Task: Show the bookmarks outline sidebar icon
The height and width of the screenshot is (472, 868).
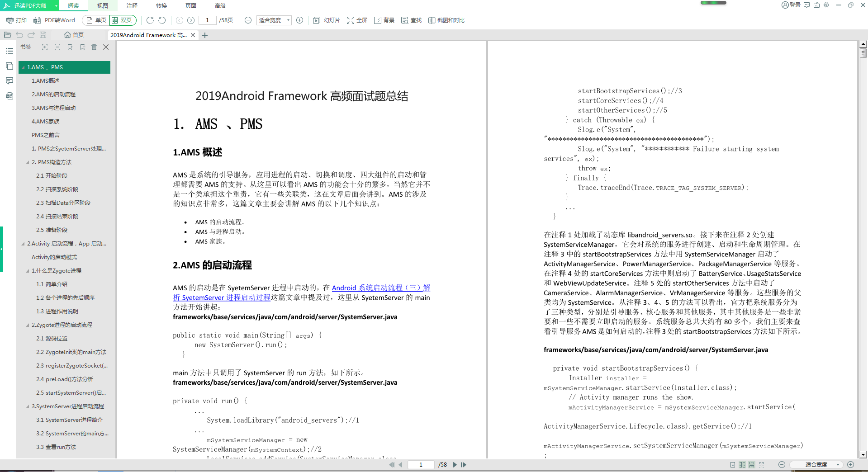Action: pyautogui.click(x=9, y=51)
